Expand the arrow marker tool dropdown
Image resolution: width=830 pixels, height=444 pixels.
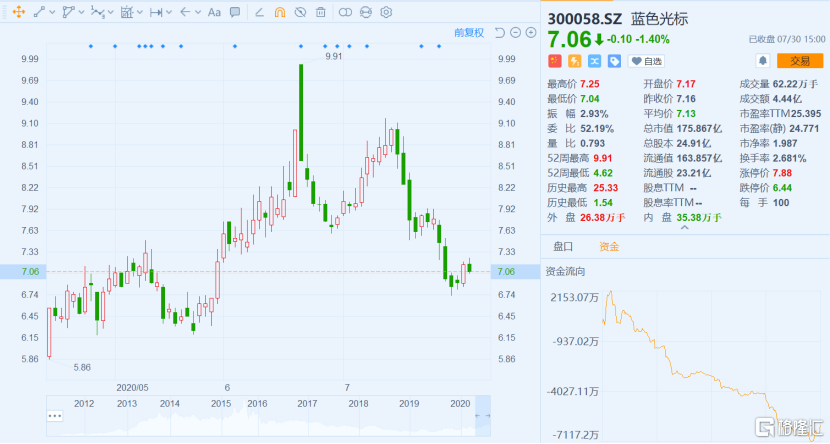coord(197,12)
